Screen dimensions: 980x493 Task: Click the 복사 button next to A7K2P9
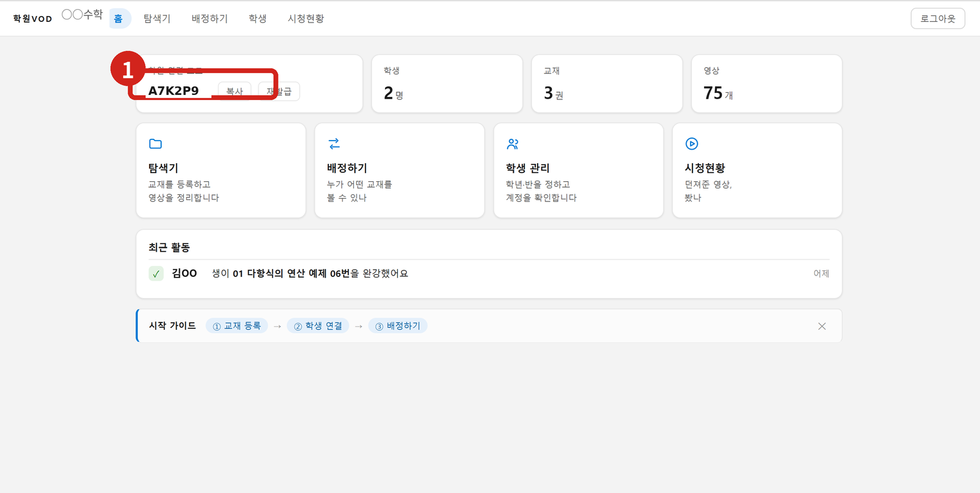click(235, 92)
